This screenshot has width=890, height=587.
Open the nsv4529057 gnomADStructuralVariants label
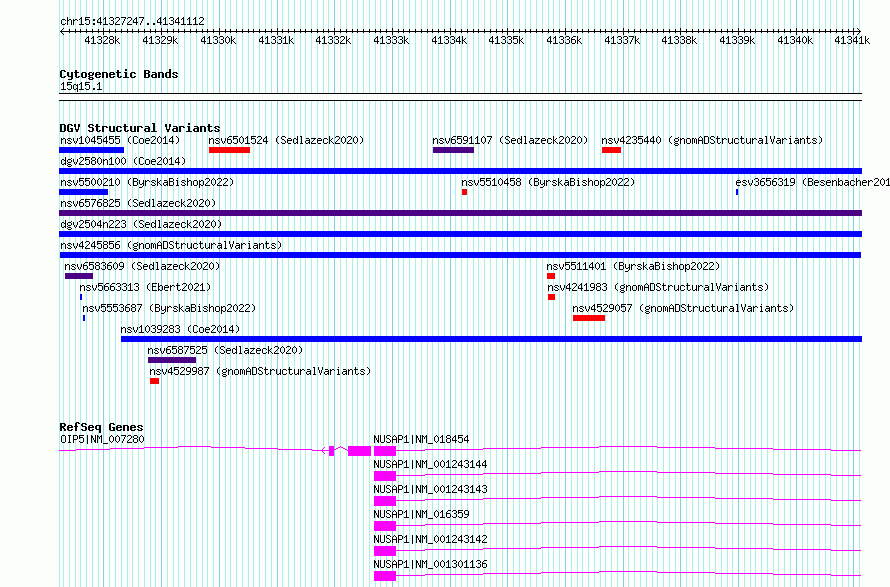coord(683,308)
